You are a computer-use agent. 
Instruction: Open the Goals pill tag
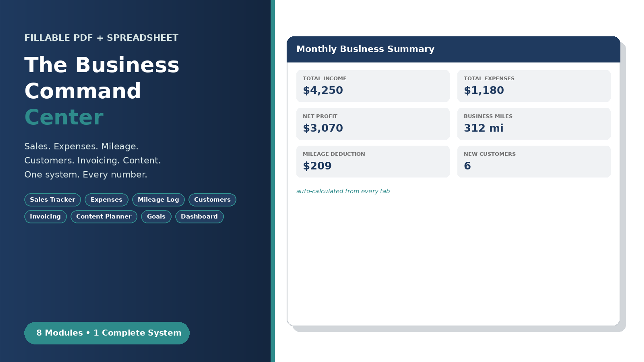[156, 216]
